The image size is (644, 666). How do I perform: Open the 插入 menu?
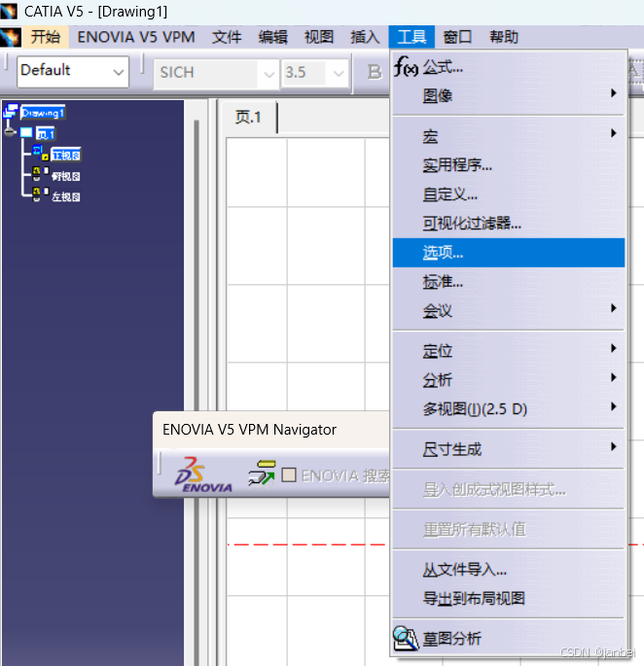pyautogui.click(x=365, y=37)
